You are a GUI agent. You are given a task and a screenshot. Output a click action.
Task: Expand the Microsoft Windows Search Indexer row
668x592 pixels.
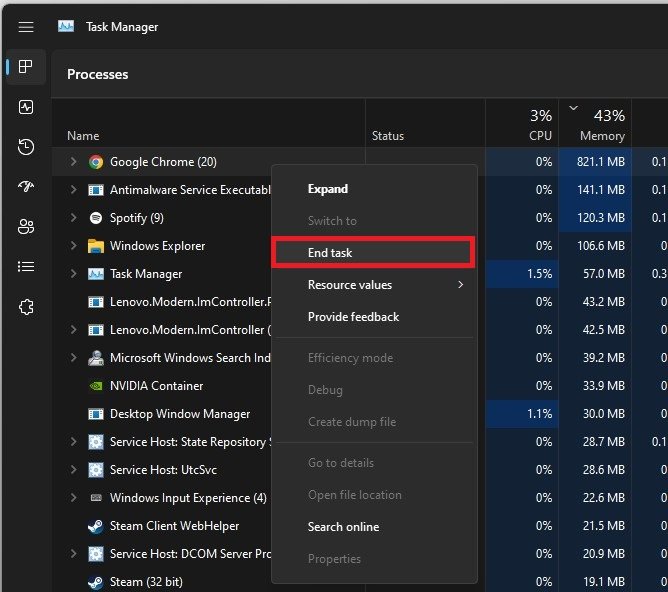[x=73, y=358]
